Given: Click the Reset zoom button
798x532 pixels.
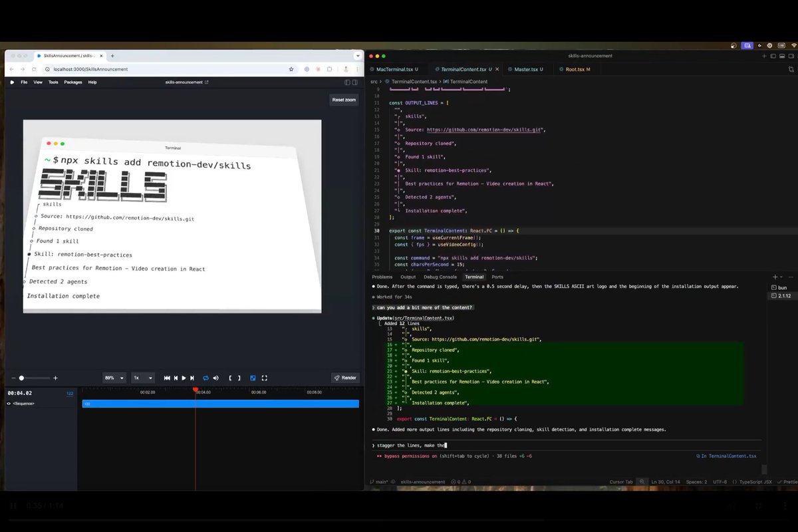Looking at the screenshot, I should point(344,100).
